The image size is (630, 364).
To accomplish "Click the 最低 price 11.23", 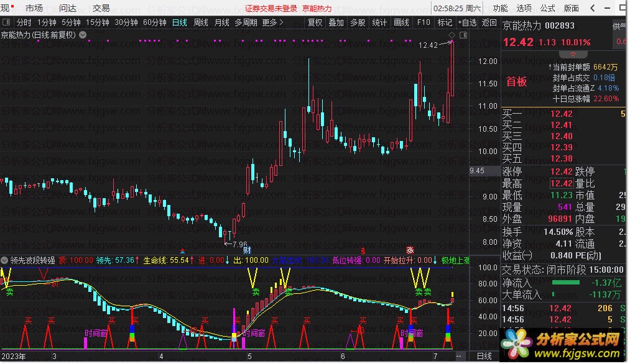I will click(x=562, y=196).
